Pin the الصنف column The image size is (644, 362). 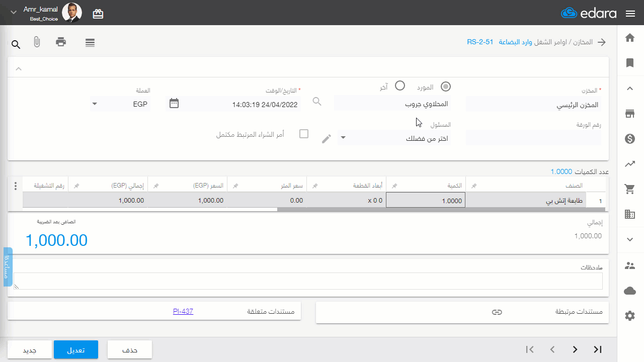474,186
